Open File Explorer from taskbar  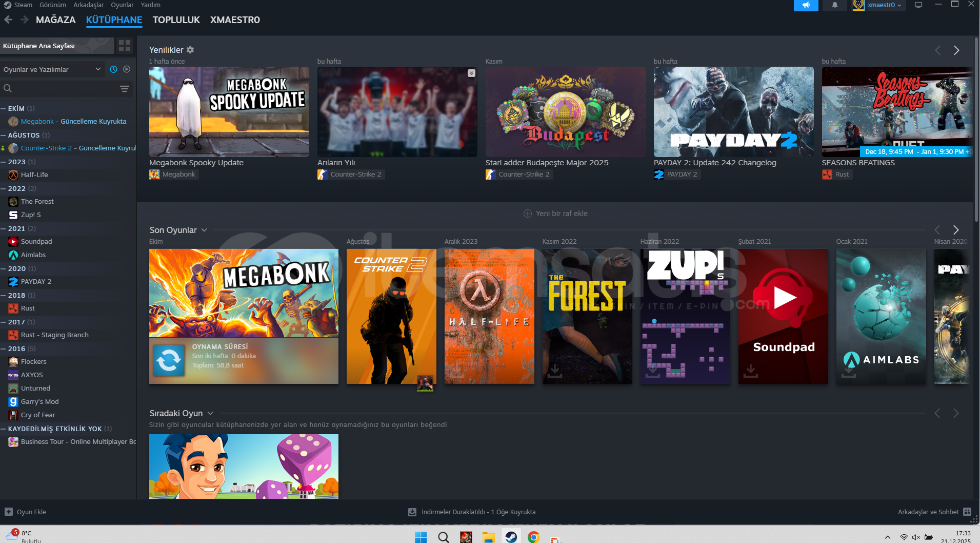(488, 537)
